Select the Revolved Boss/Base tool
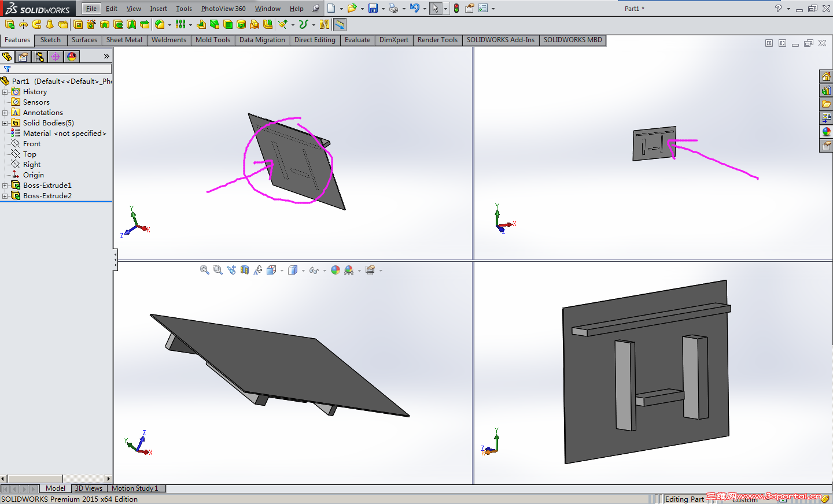833x504 pixels. pyautogui.click(x=23, y=24)
